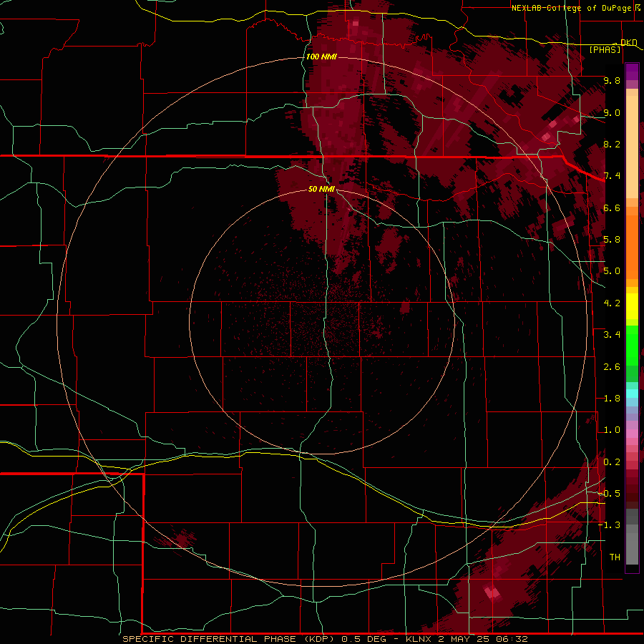Click the purple top segment of color bar
Screen dimensions: 644x644
click(x=632, y=72)
